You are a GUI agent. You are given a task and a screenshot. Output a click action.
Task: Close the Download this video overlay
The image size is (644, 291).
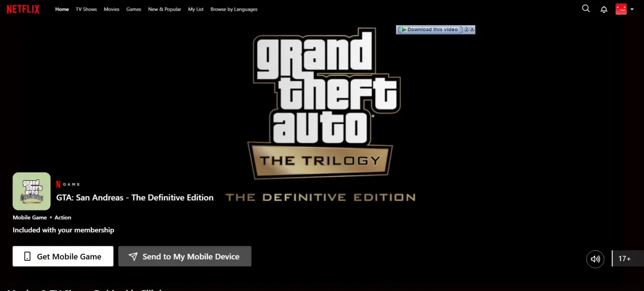[x=472, y=30]
